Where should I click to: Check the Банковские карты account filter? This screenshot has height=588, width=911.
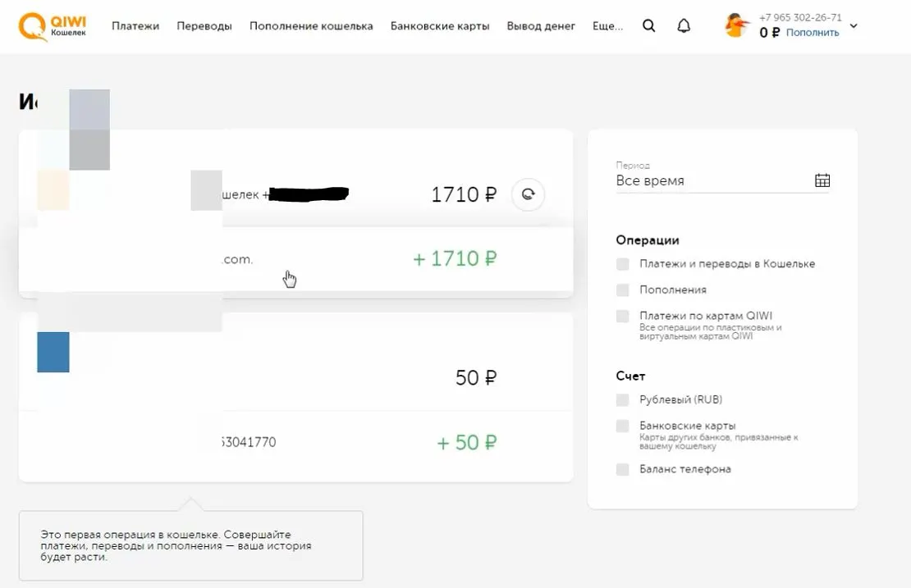[623, 426]
